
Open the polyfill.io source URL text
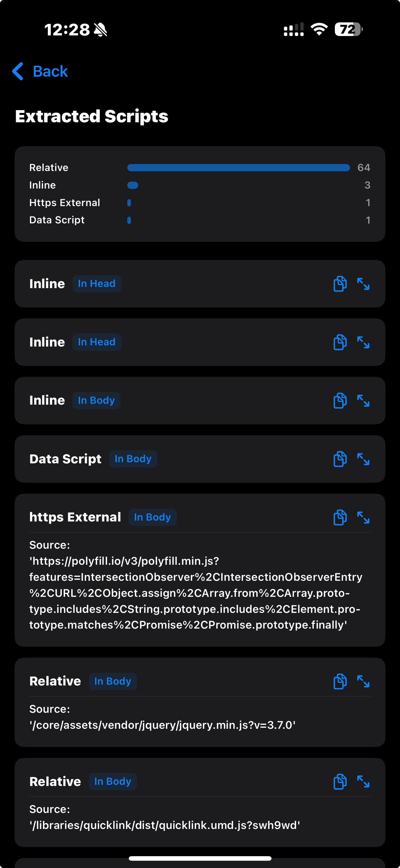click(x=196, y=593)
